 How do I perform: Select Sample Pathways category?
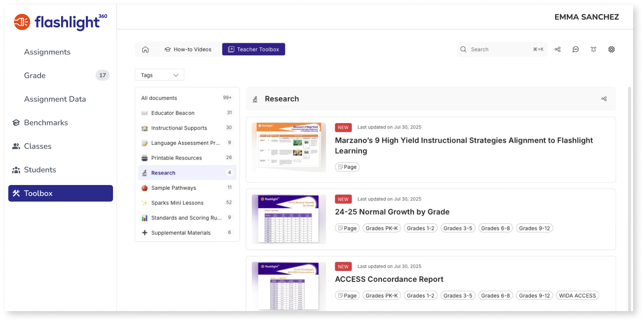pos(187,188)
